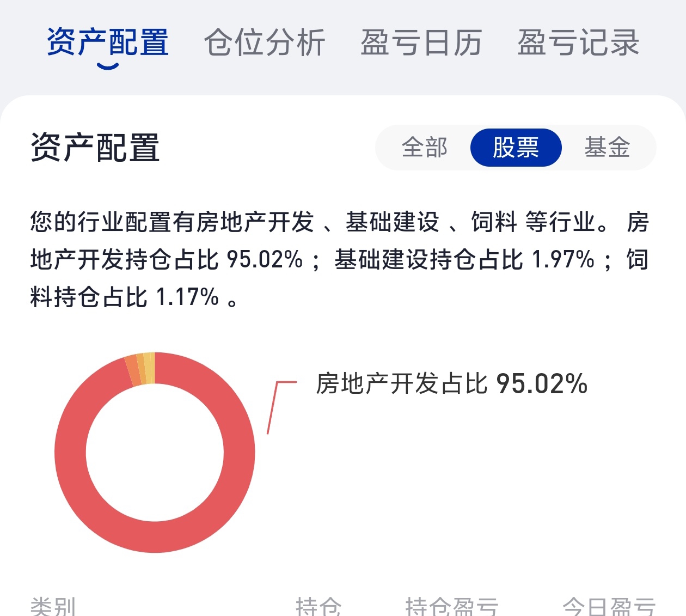Sort by the 类别 column header

(x=53, y=607)
